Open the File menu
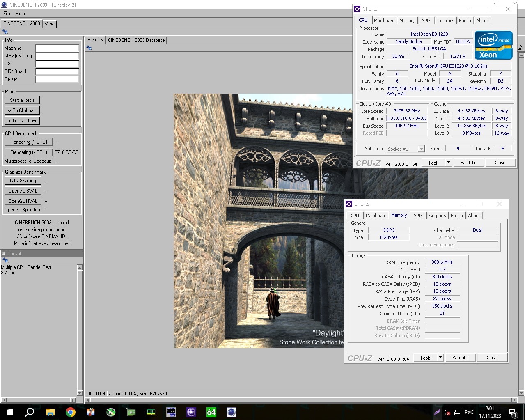 (x=7, y=14)
